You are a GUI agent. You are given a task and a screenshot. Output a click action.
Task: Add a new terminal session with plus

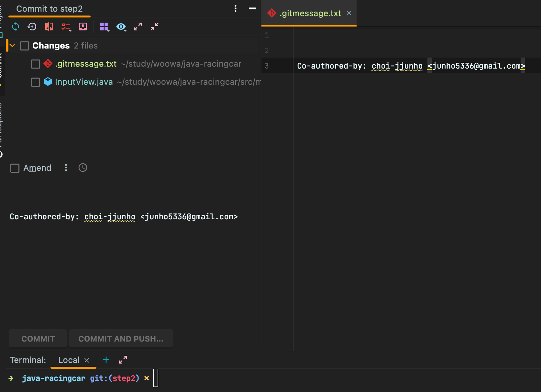[106, 360]
